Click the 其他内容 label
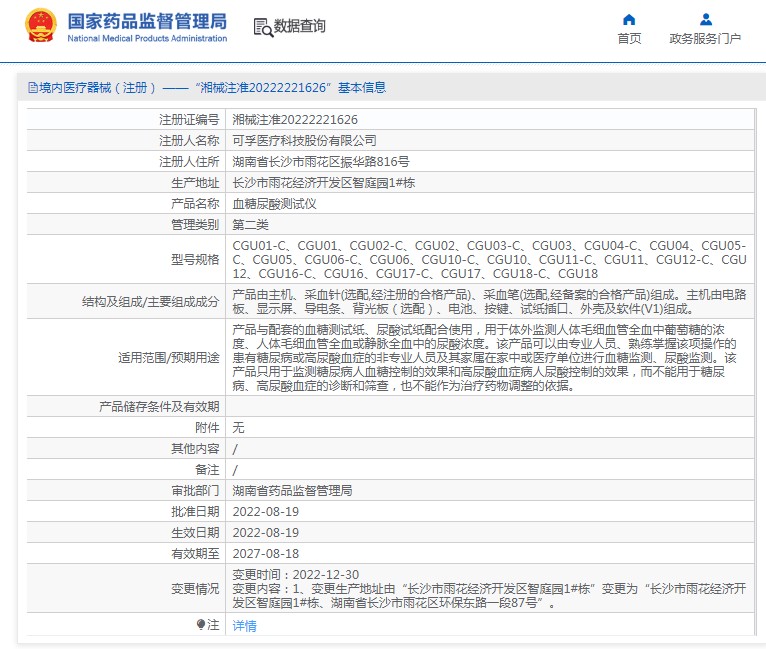Screen dimensions: 766x649 (x=195, y=448)
